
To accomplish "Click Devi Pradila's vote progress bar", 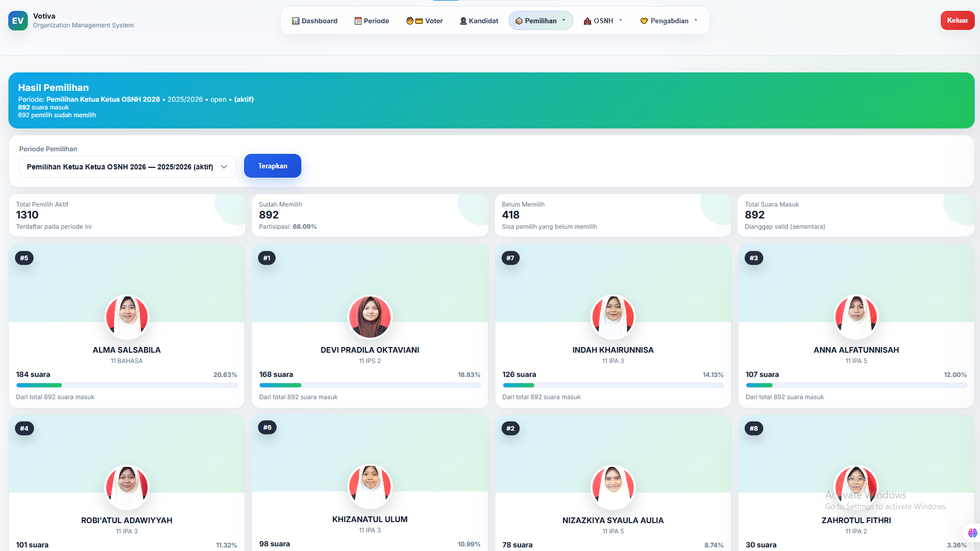I will coord(370,385).
